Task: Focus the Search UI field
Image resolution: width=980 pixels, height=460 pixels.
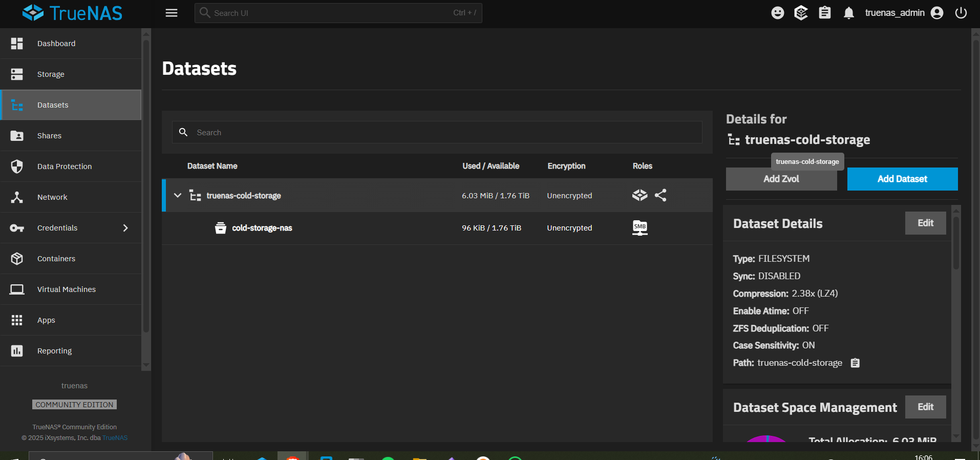Action: point(338,13)
